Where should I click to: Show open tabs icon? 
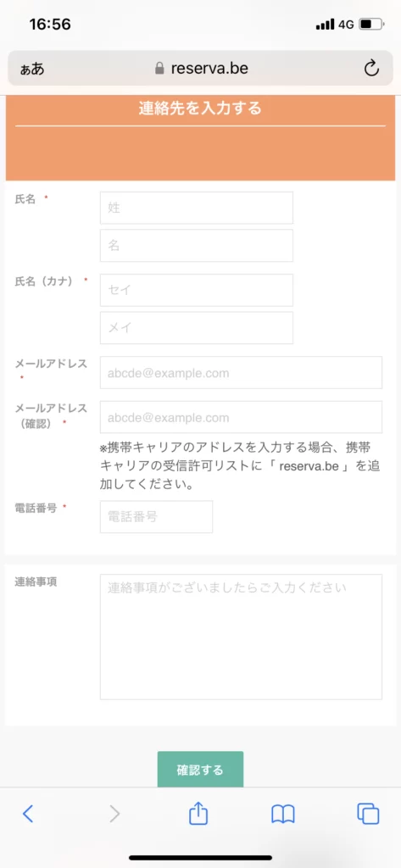coord(368,813)
